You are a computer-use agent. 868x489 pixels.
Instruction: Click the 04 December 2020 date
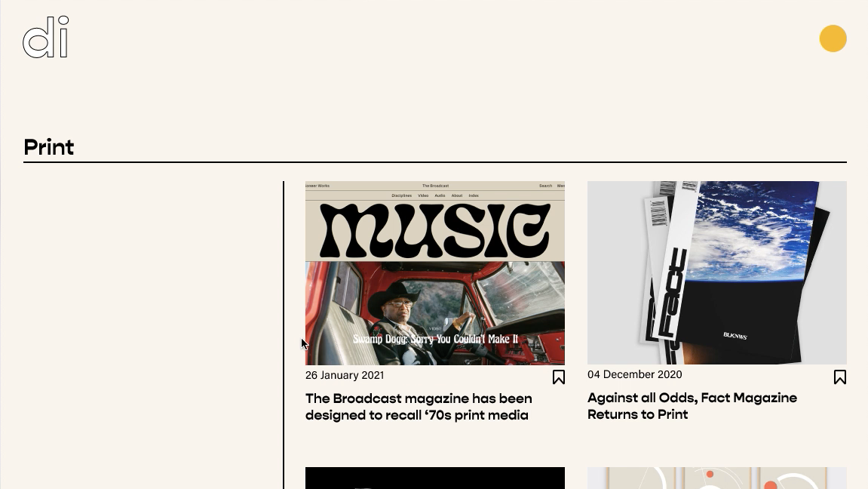(x=634, y=374)
